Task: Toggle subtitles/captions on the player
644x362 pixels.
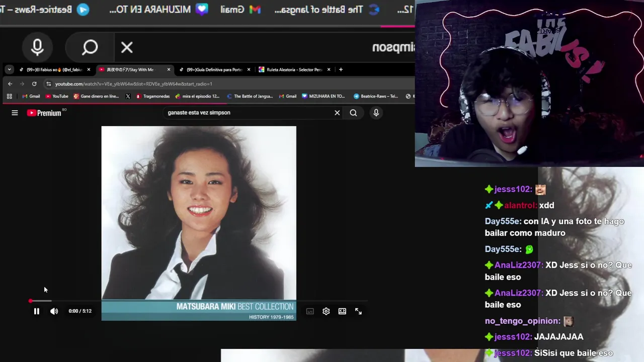Action: tap(310, 311)
